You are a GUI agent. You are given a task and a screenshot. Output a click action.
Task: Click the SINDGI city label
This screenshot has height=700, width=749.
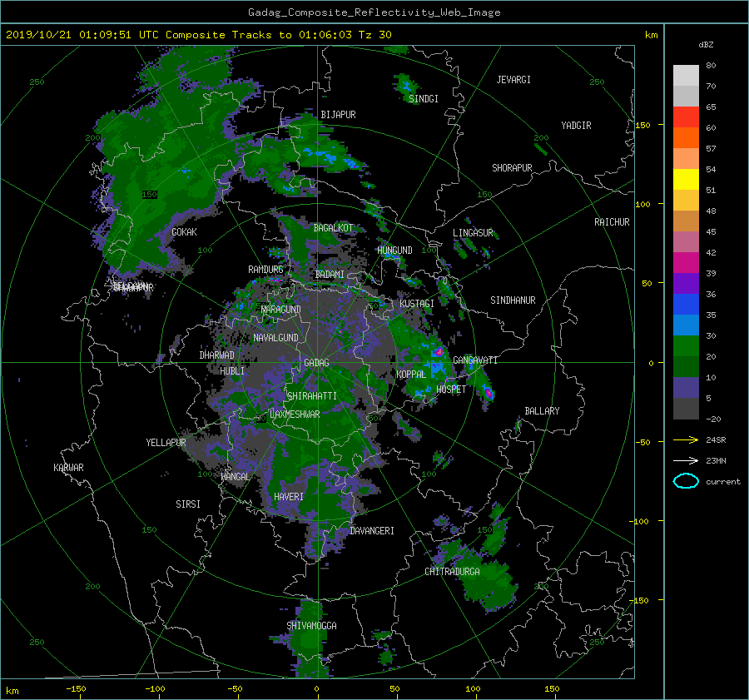pos(424,99)
